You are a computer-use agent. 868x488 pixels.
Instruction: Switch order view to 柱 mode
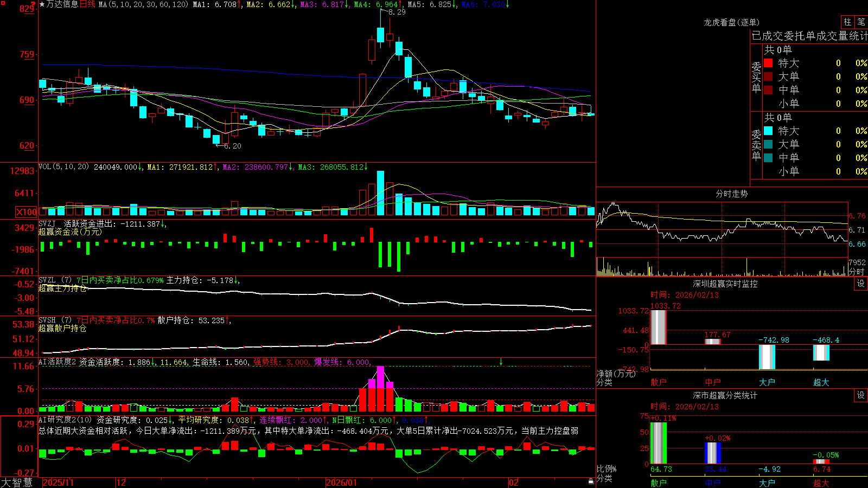pos(847,22)
